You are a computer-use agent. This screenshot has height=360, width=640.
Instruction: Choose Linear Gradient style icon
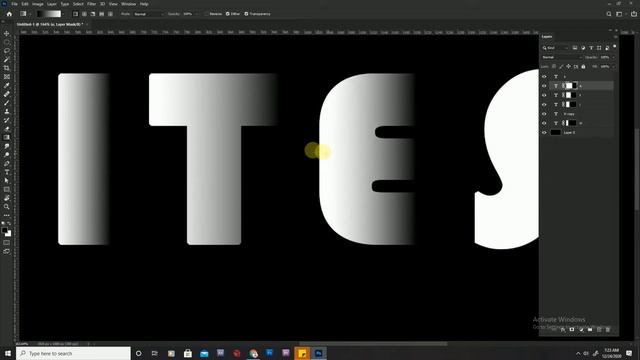[x=75, y=14]
